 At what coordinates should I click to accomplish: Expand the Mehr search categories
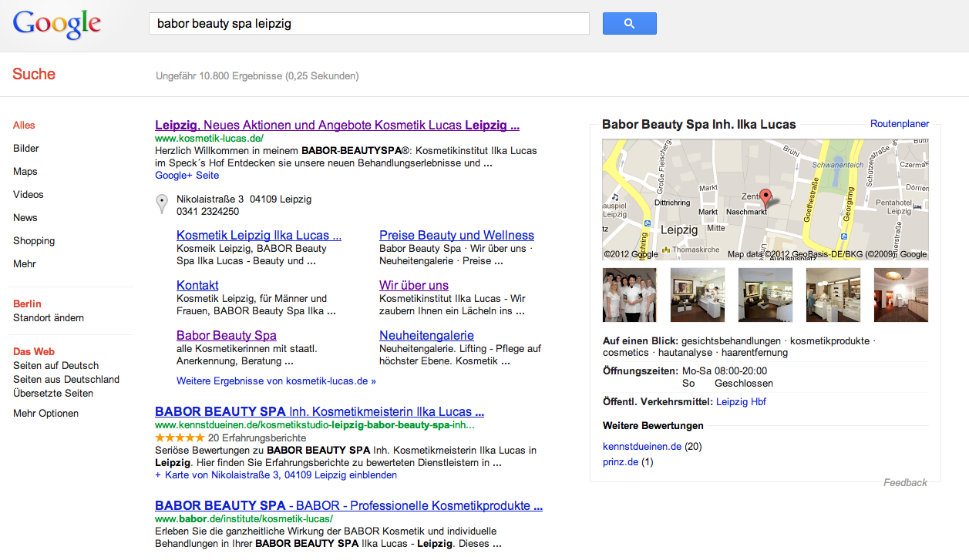point(25,264)
